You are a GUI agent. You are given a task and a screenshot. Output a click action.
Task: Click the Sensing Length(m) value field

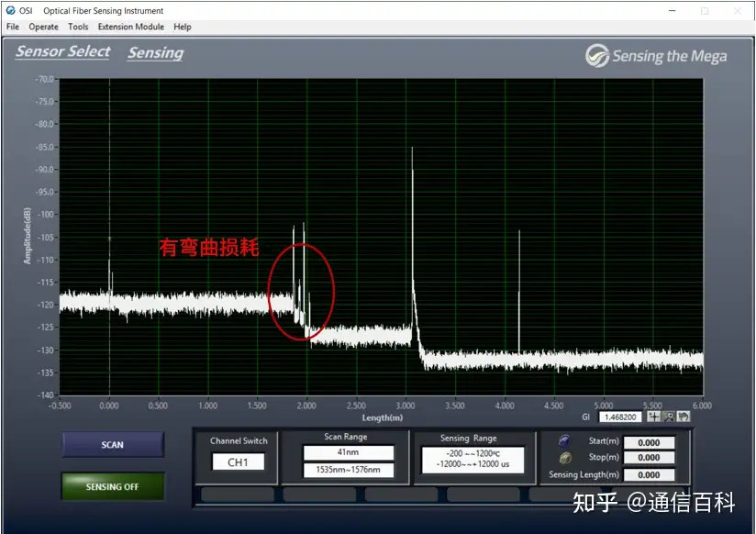(649, 474)
